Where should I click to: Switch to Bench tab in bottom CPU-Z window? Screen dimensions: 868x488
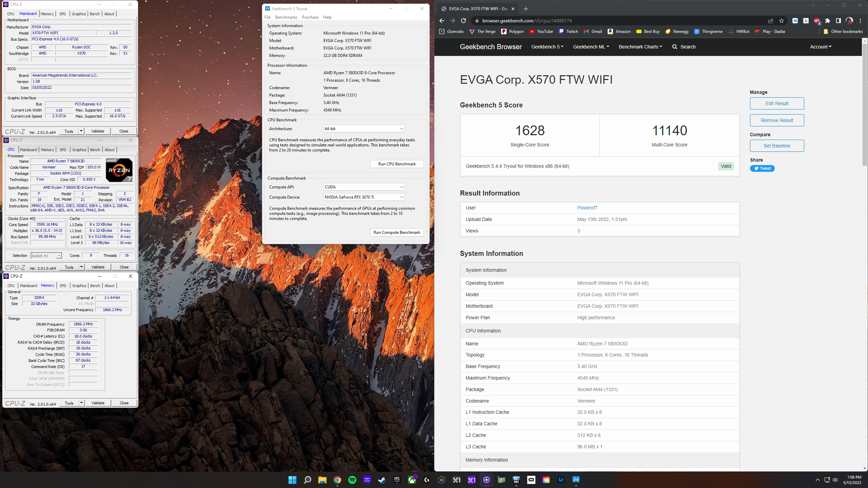(x=95, y=286)
